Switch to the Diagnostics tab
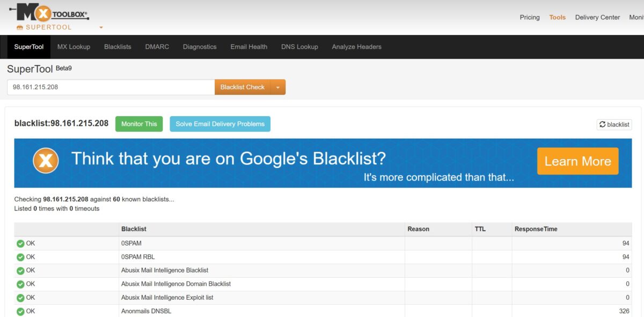 click(200, 47)
